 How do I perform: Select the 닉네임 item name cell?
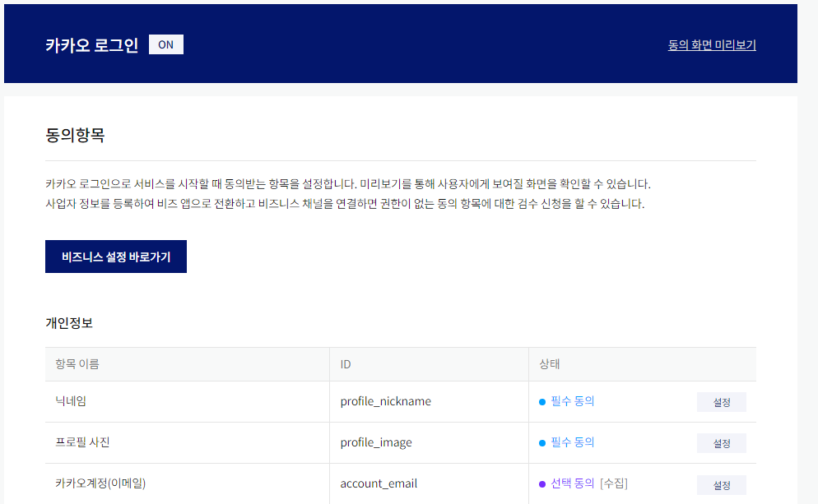pos(188,401)
